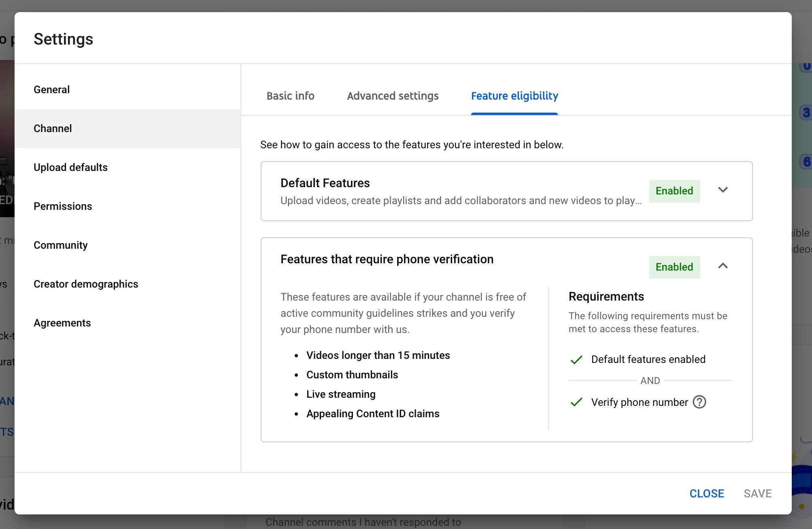The image size is (812, 529).
Task: Open Agreements settings section
Action: pyautogui.click(x=62, y=323)
